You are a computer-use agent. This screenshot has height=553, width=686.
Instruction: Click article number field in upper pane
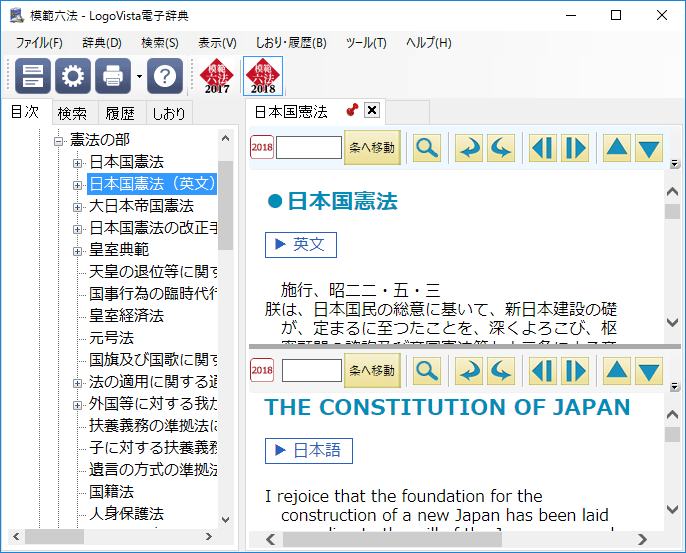pyautogui.click(x=309, y=147)
